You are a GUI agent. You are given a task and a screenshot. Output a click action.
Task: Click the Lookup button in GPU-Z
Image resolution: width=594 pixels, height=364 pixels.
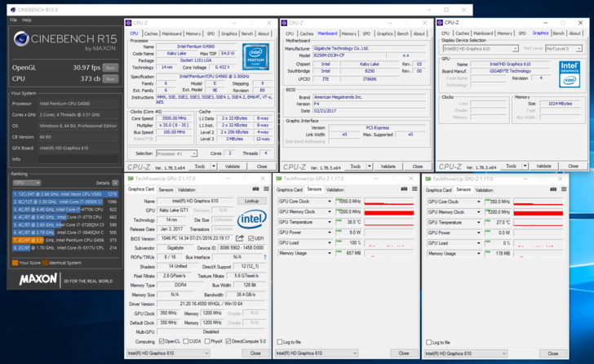tap(251, 201)
